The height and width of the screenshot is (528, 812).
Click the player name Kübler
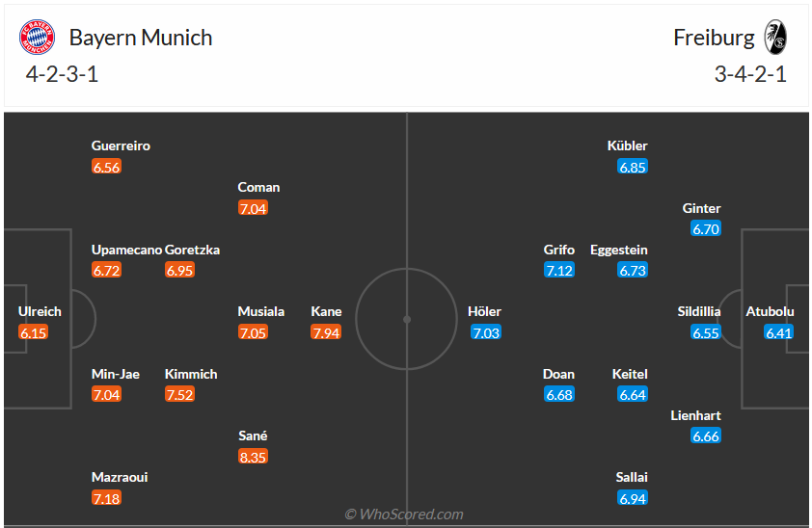[628, 146]
